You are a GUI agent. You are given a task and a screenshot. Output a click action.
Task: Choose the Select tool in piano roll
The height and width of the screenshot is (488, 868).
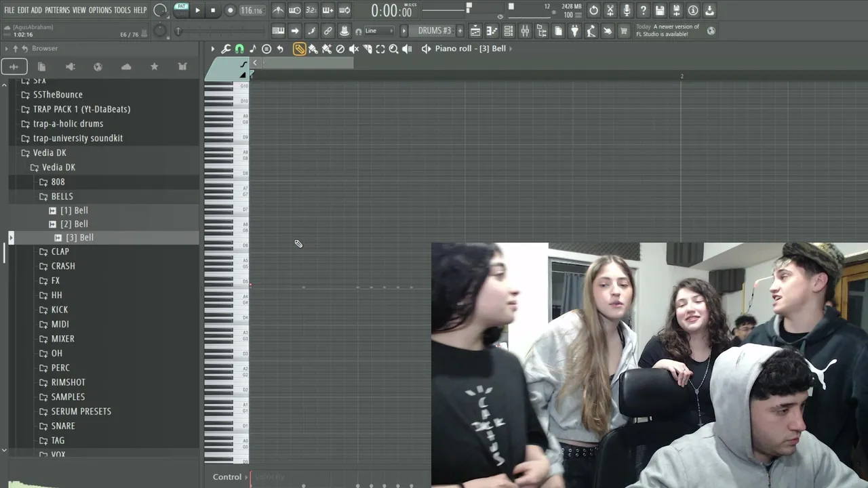tap(380, 49)
